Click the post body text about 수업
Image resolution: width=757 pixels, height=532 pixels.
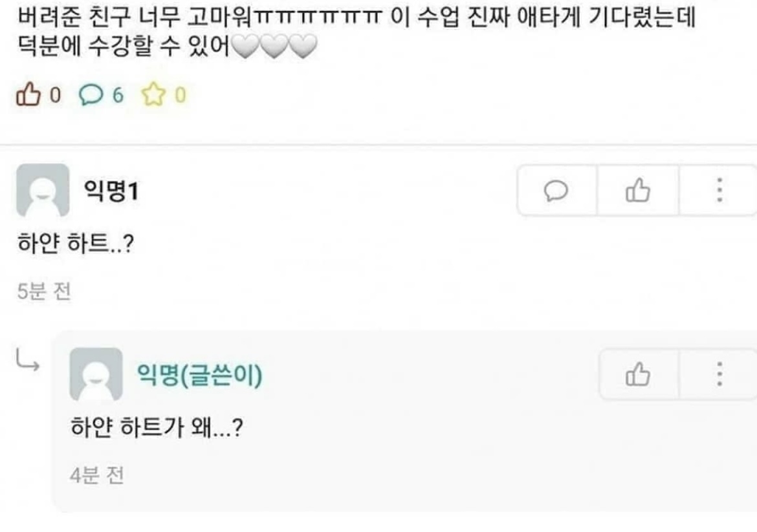point(357,32)
